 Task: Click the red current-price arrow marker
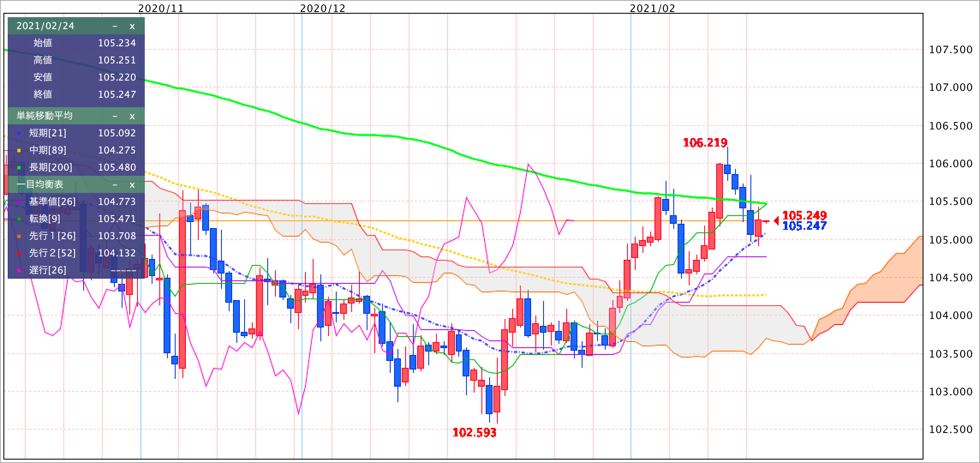point(776,221)
